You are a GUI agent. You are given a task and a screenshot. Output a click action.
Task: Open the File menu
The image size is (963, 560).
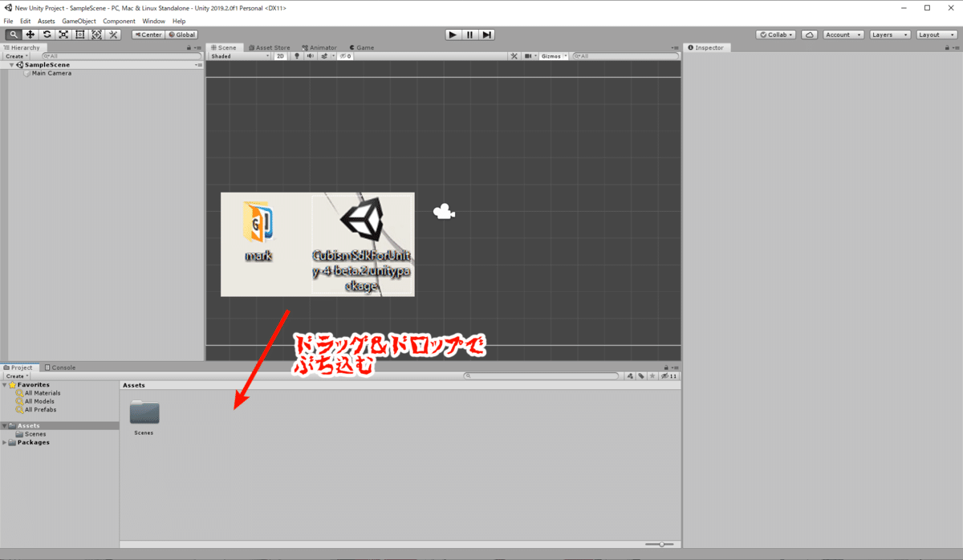point(9,21)
